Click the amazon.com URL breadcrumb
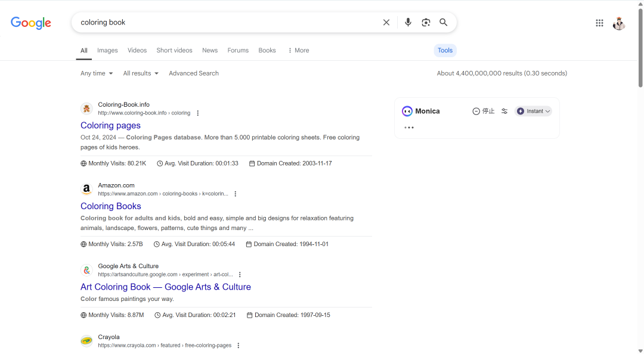Viewport: 644px width, 354px height. coord(163,194)
